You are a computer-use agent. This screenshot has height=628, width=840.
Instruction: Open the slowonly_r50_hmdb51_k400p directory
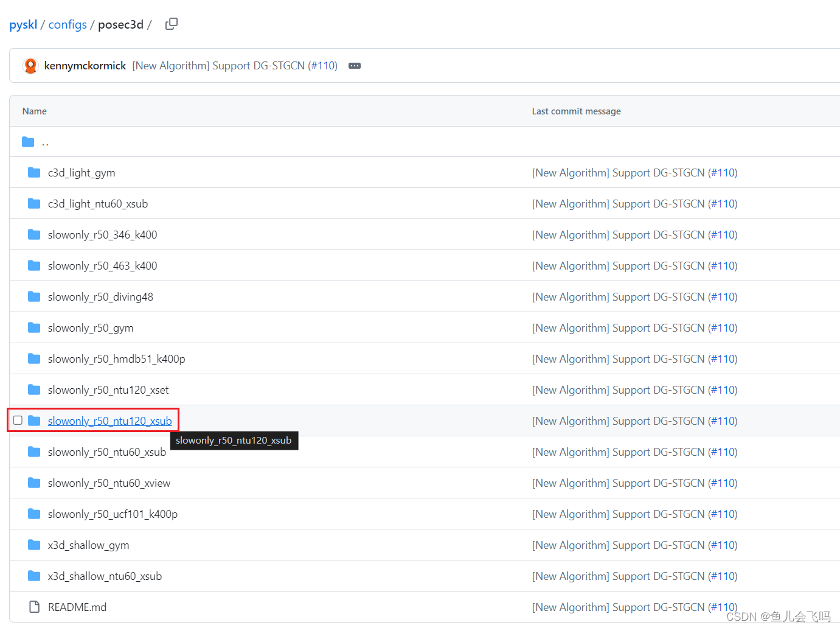117,359
